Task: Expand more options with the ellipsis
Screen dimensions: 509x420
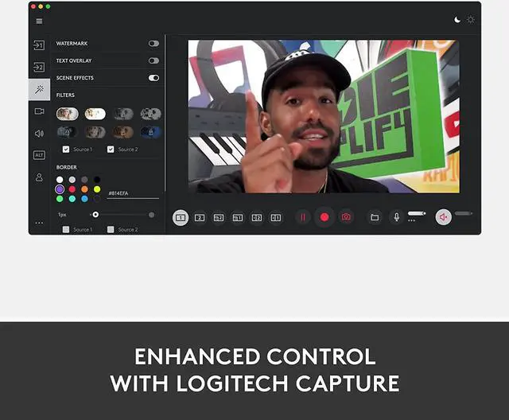Action: click(39, 224)
